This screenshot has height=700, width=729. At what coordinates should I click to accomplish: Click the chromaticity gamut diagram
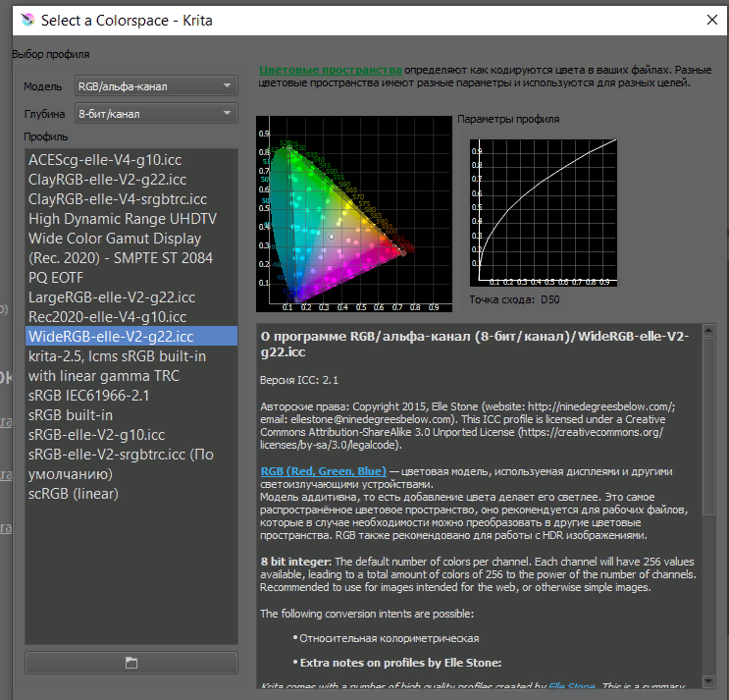[354, 214]
